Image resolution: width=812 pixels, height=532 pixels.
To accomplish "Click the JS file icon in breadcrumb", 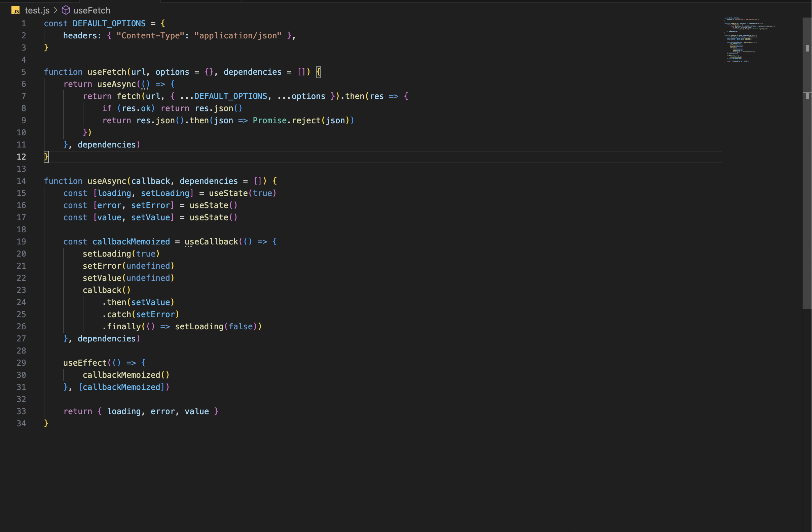I will [15, 10].
